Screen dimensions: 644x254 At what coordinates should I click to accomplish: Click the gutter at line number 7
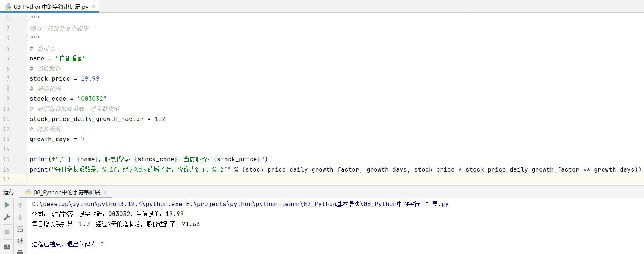8,78
